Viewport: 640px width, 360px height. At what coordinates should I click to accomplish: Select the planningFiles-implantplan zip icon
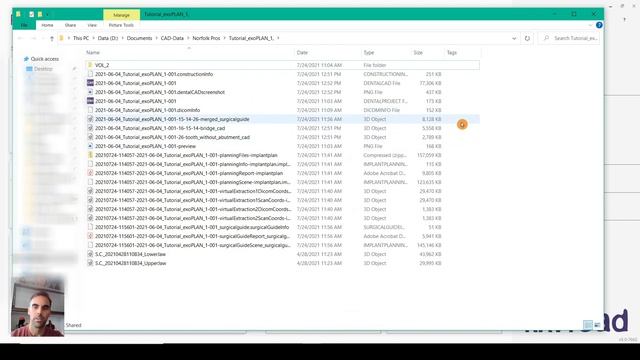point(90,155)
